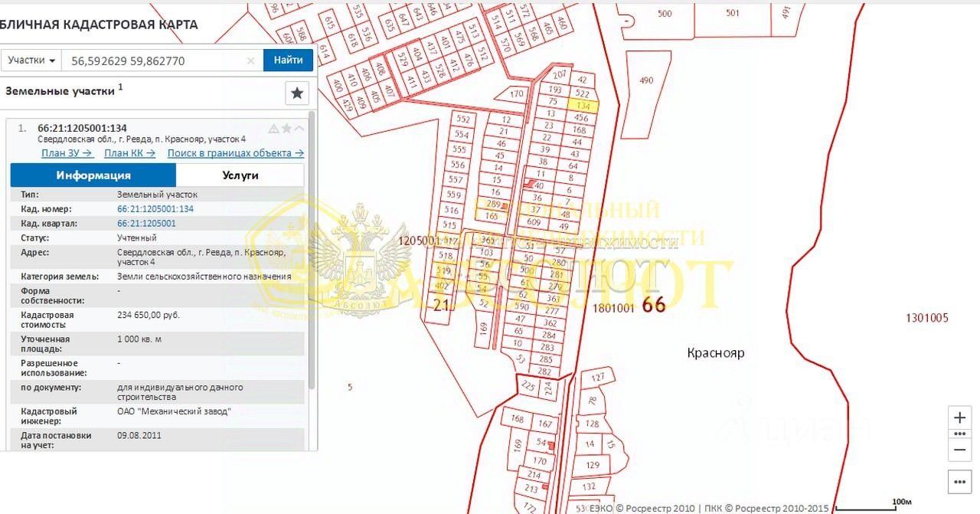This screenshot has width=980, height=514.
Task: Click parcel 501 on the map
Action: (733, 13)
